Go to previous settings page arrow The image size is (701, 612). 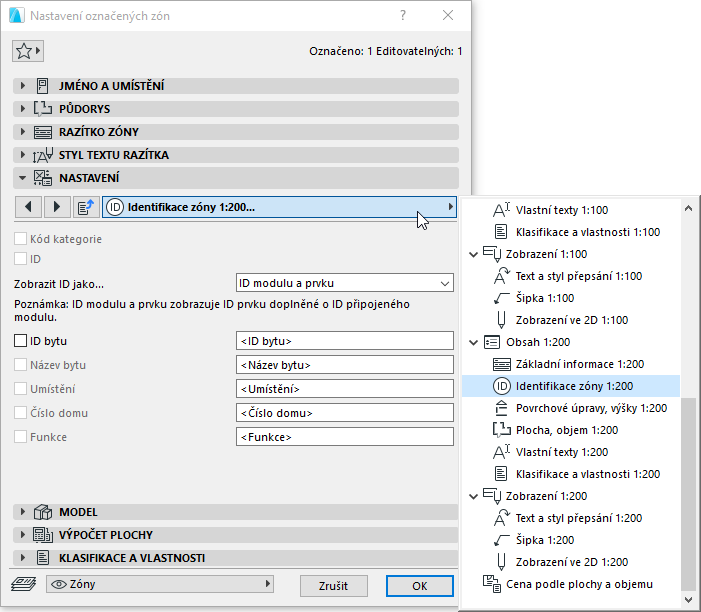pyautogui.click(x=29, y=207)
